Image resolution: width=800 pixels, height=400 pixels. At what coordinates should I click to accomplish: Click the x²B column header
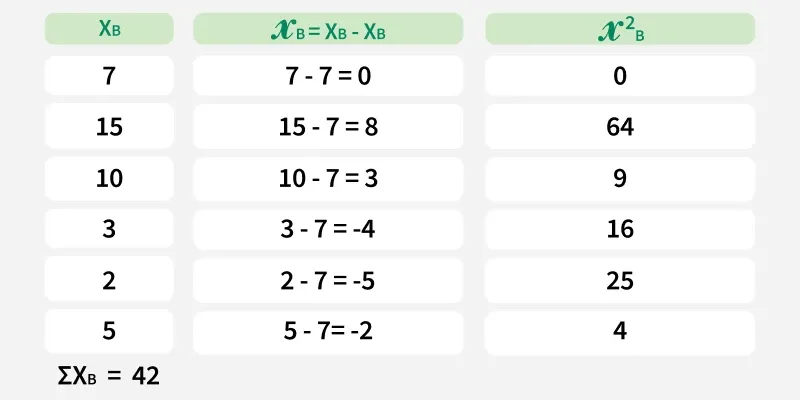click(620, 29)
